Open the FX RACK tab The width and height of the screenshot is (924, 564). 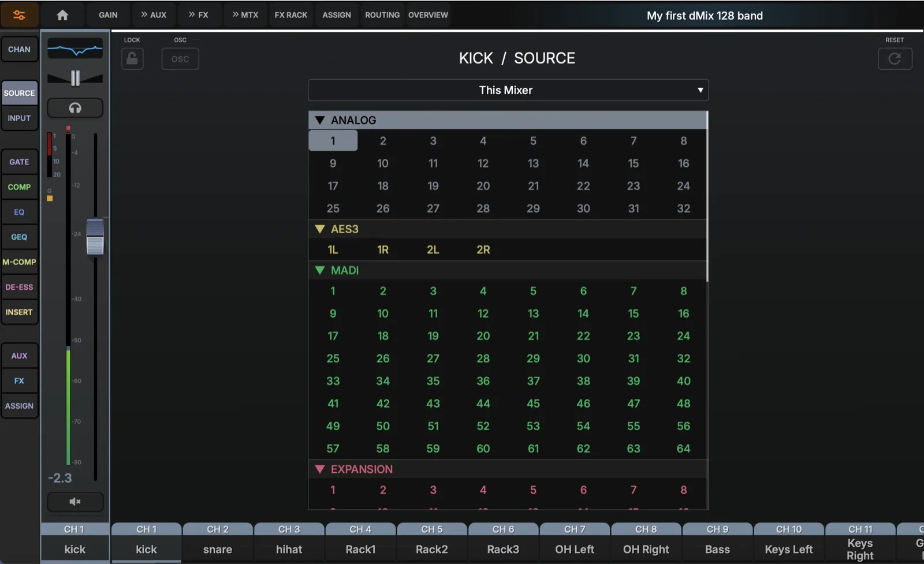291,15
